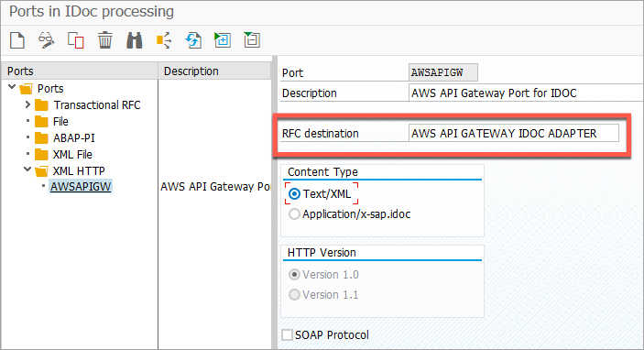Viewport: 644px width, 350px height.
Task: Open the AWSAPIGW port entry
Action: [81, 187]
